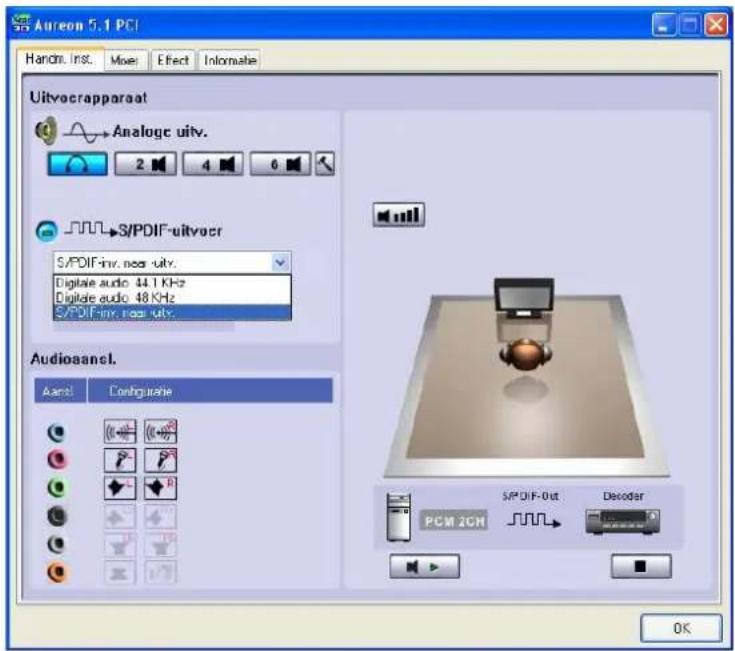Click the Aureon title bar app icon

(x=21, y=23)
